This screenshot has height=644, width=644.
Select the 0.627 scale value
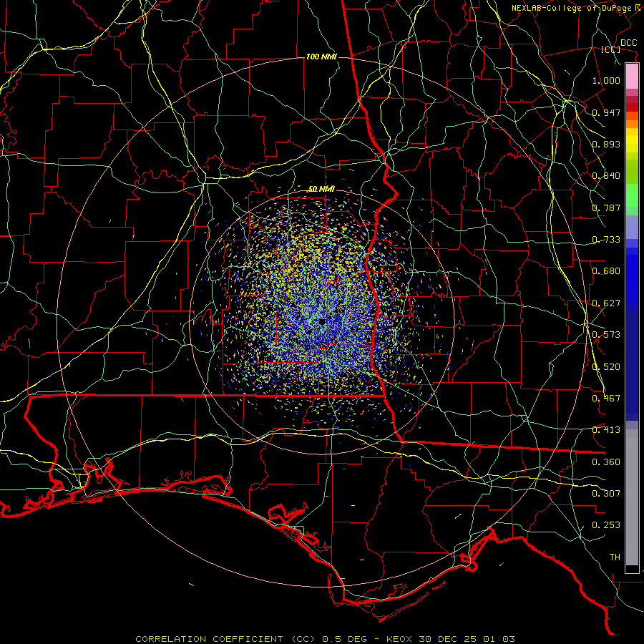coord(606,303)
